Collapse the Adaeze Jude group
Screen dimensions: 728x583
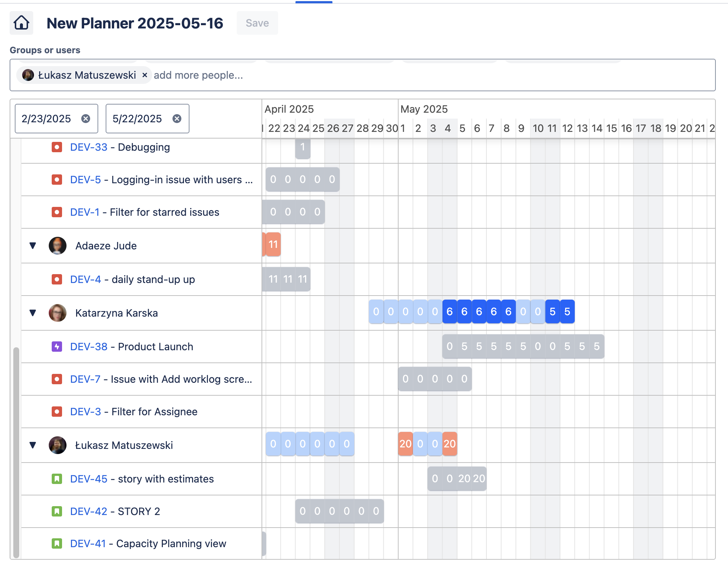tap(33, 246)
